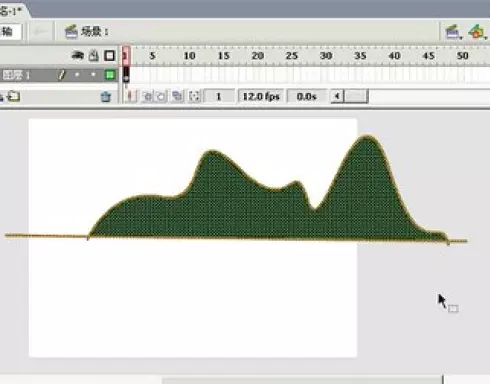Click the 12.0 fps frame rate field

tap(261, 97)
